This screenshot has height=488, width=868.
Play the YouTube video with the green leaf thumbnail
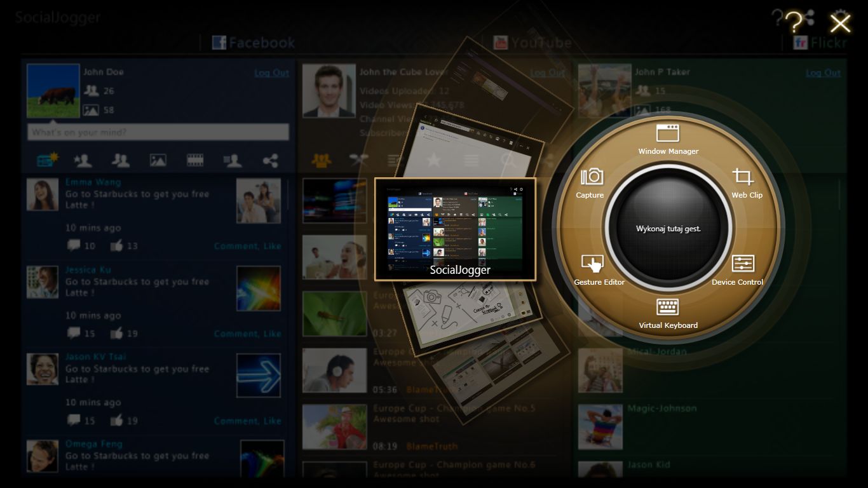click(334, 314)
